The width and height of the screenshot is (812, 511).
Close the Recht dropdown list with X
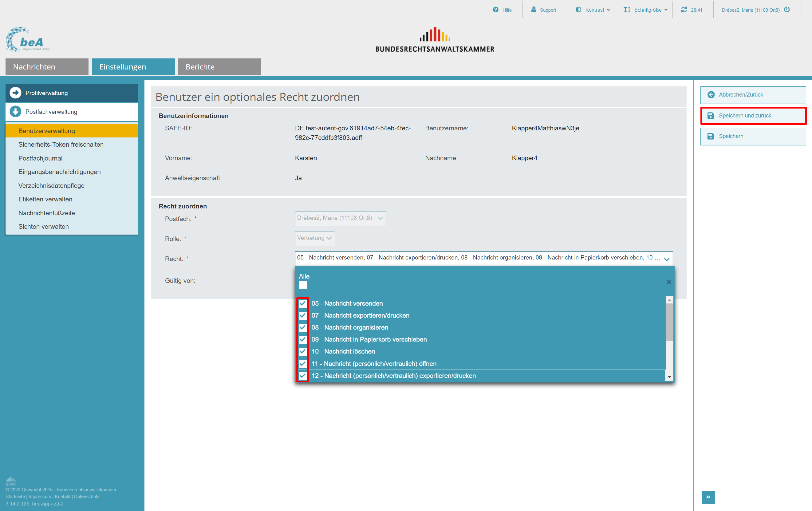coord(669,282)
